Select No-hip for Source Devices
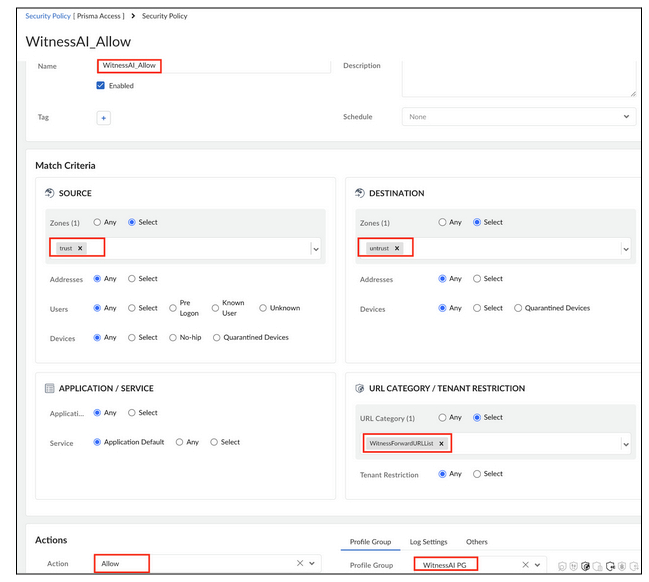649x582 pixels. tap(173, 338)
